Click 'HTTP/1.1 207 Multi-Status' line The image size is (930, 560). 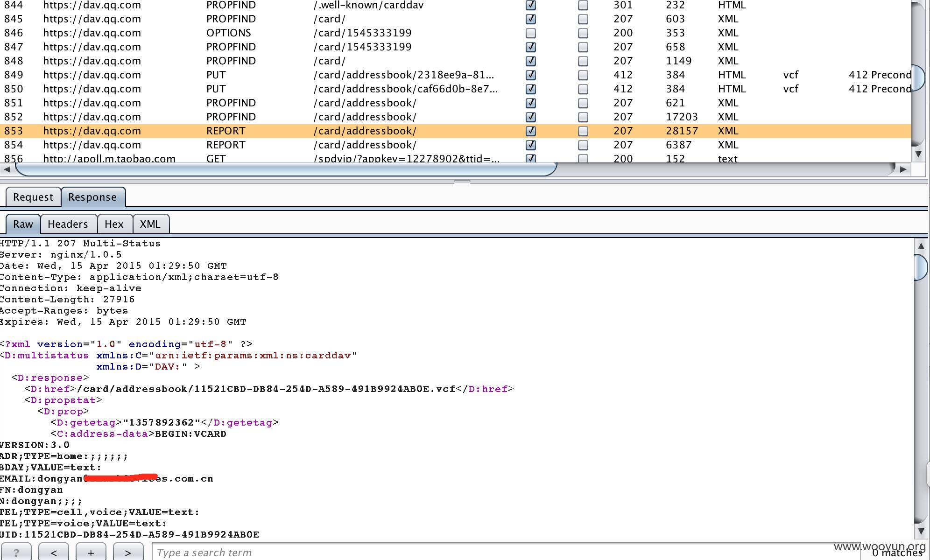[80, 244]
